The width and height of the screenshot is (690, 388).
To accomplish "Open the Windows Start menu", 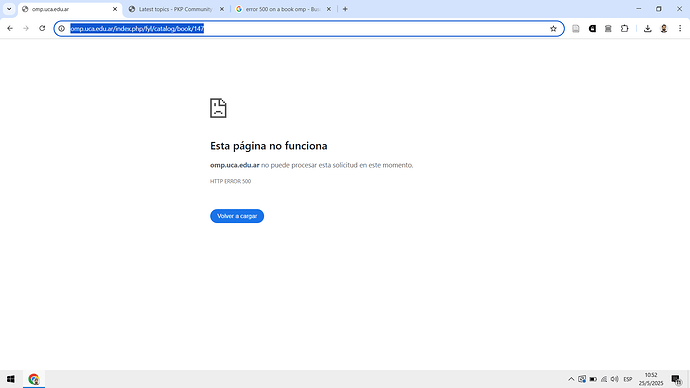I will click(11, 379).
